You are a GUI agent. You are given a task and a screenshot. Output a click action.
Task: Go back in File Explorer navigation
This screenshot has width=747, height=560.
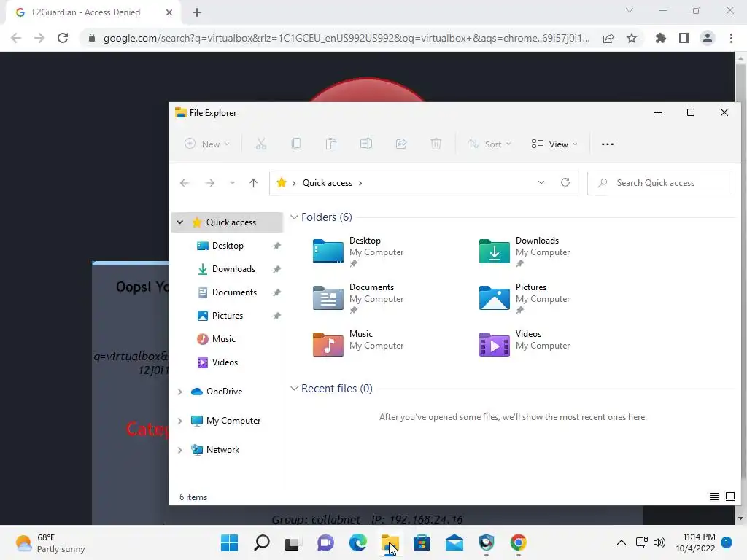coord(185,183)
